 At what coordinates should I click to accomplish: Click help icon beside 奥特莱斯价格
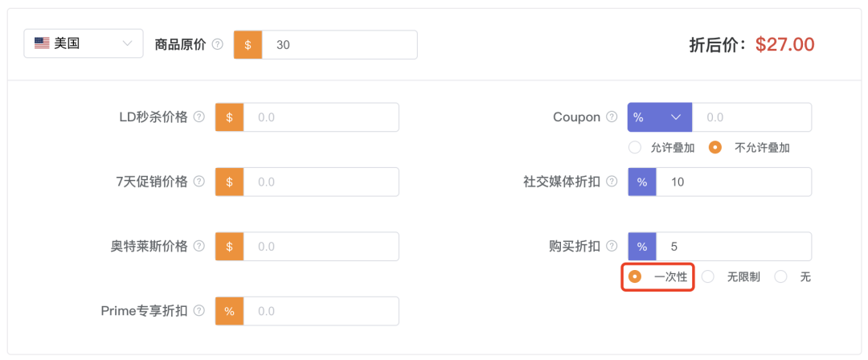199,246
